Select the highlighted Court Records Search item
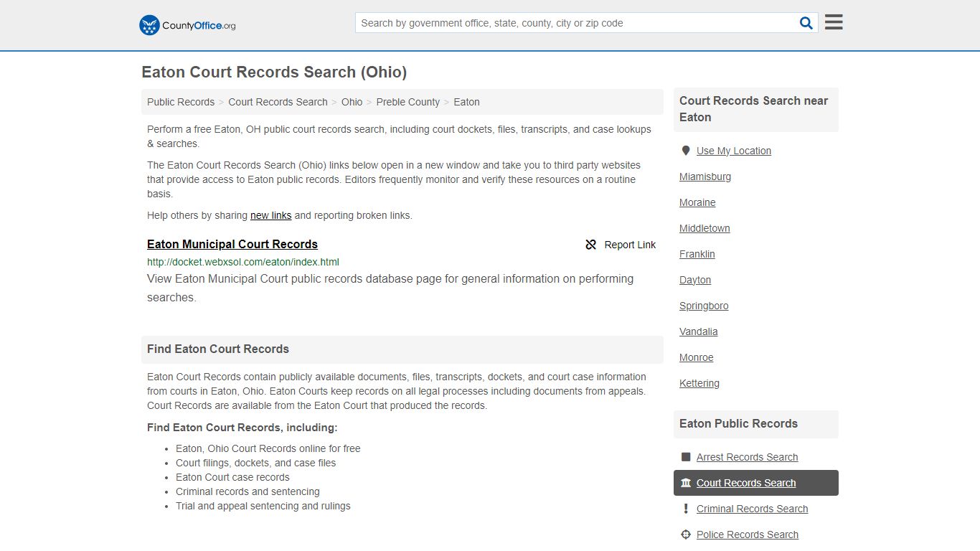Viewport: 980px width, 551px height. 756,483
